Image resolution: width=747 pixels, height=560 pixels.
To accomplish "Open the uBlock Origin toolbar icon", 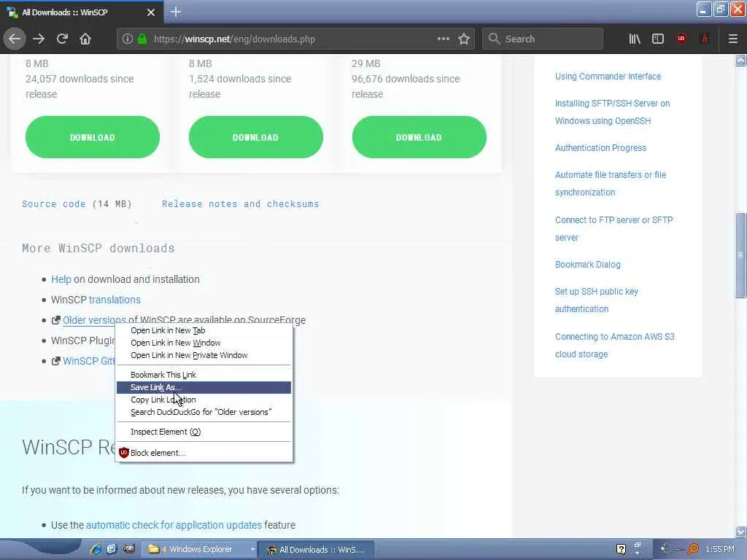I will click(x=681, y=39).
